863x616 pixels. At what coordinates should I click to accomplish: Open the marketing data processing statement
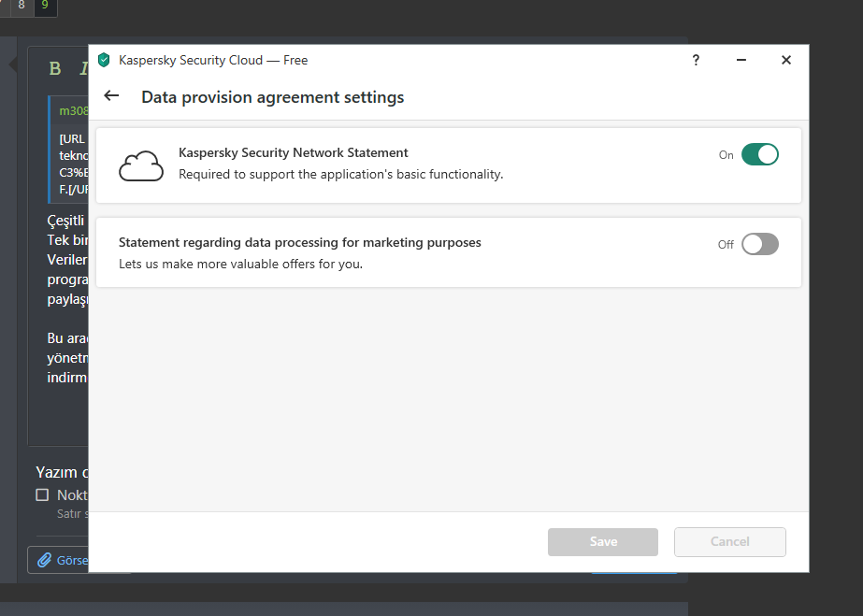pyautogui.click(x=299, y=242)
